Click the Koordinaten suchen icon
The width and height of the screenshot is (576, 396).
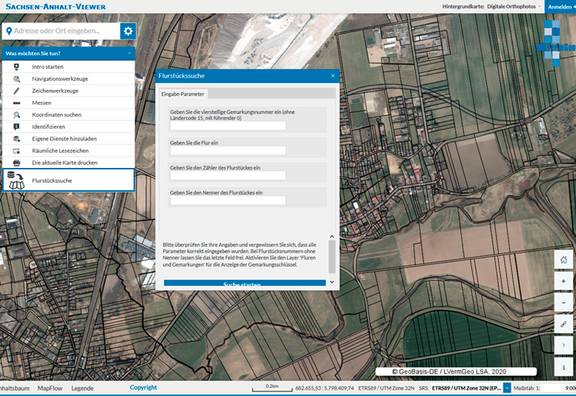click(x=17, y=115)
